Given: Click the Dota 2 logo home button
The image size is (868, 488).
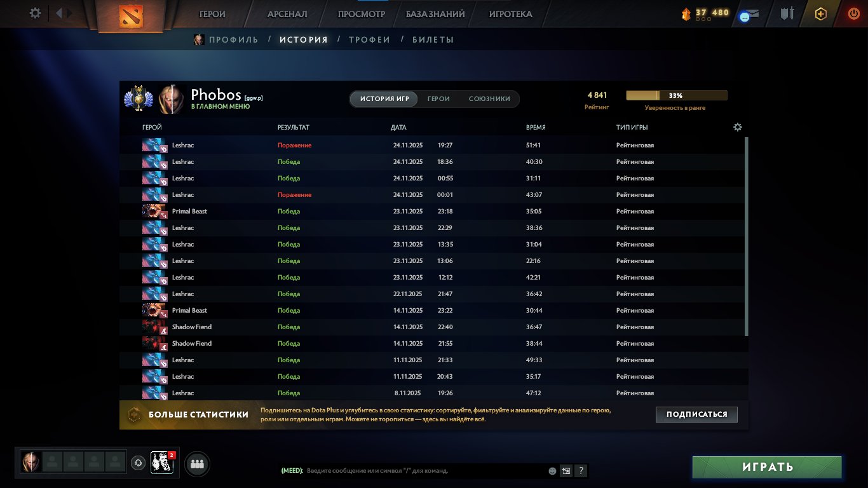Looking at the screenshot, I should [131, 16].
